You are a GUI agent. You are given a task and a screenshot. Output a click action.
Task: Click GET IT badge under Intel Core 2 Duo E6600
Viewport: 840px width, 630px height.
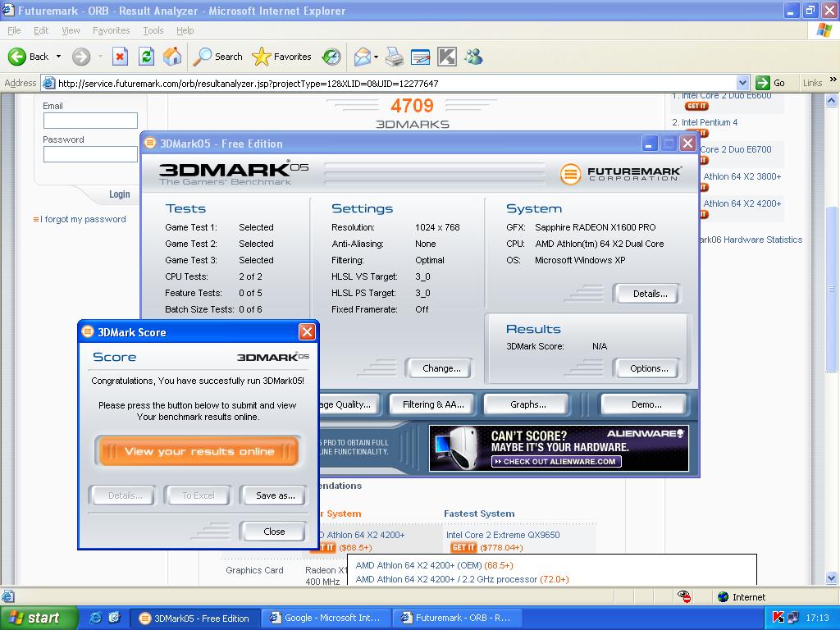pyautogui.click(x=696, y=106)
